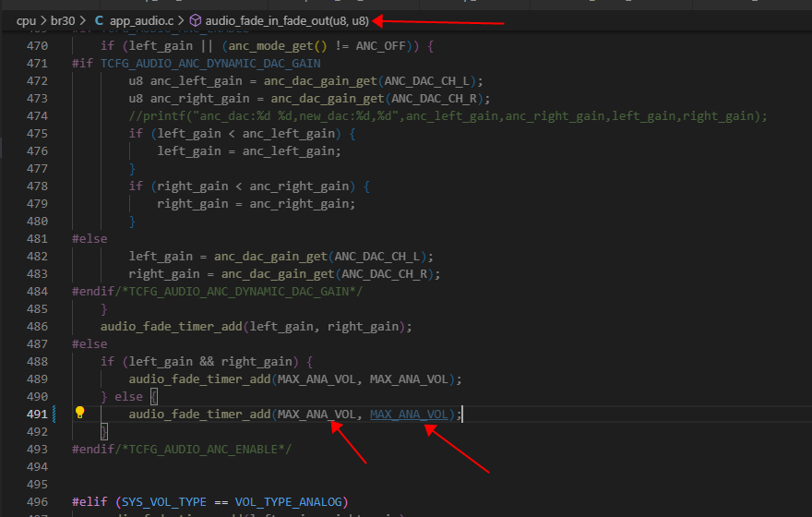This screenshot has width=812, height=517.
Task: Click the 'else' keyword on line 490
Action: pos(128,397)
